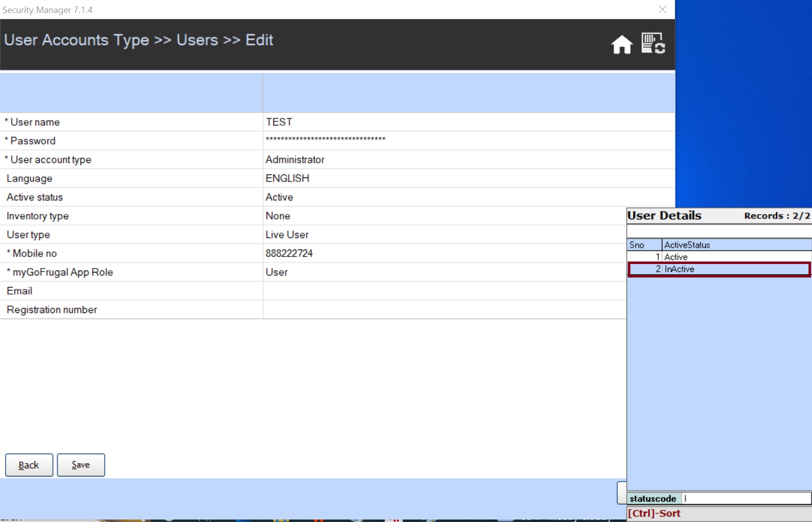Click the Mobile no label
812x522 pixels.
(35, 253)
